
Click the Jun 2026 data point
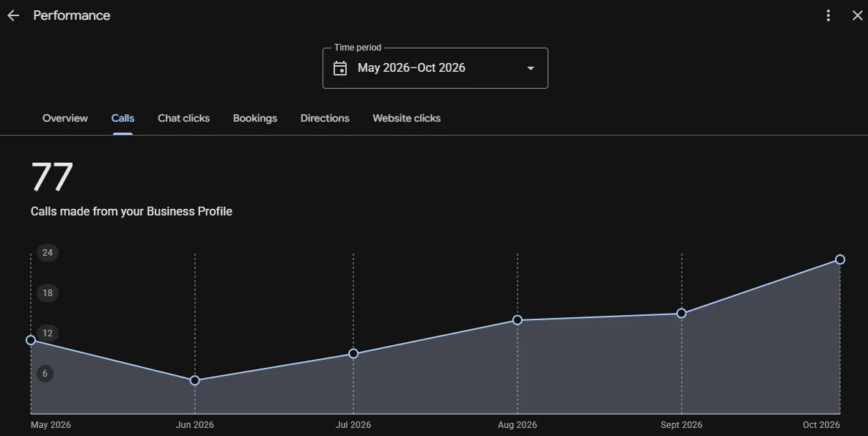195,380
